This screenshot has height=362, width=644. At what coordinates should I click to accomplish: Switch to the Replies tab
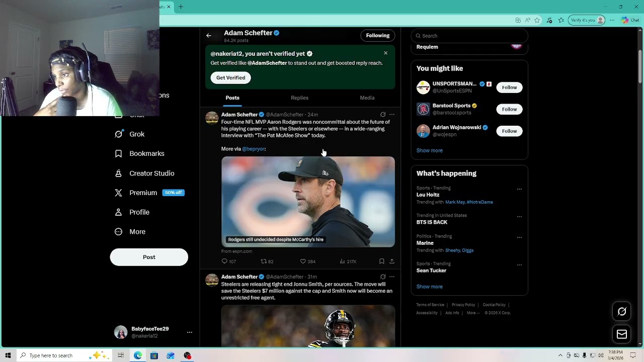(299, 98)
